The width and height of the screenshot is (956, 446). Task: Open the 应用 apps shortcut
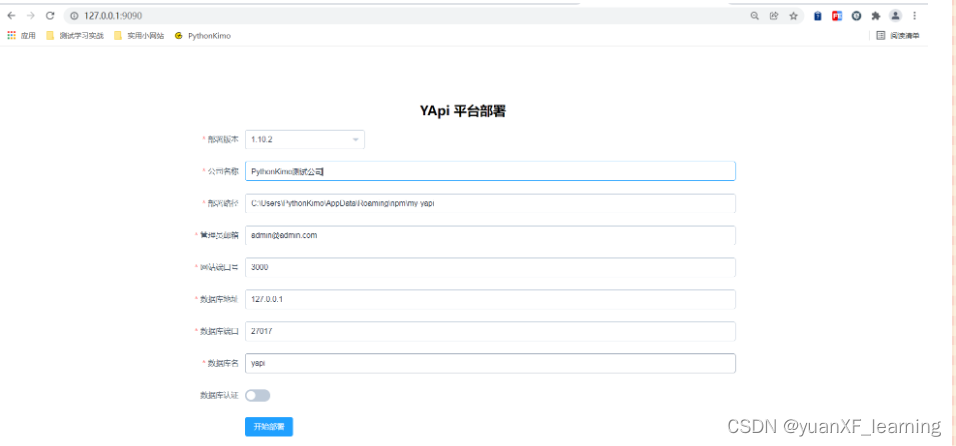point(21,36)
